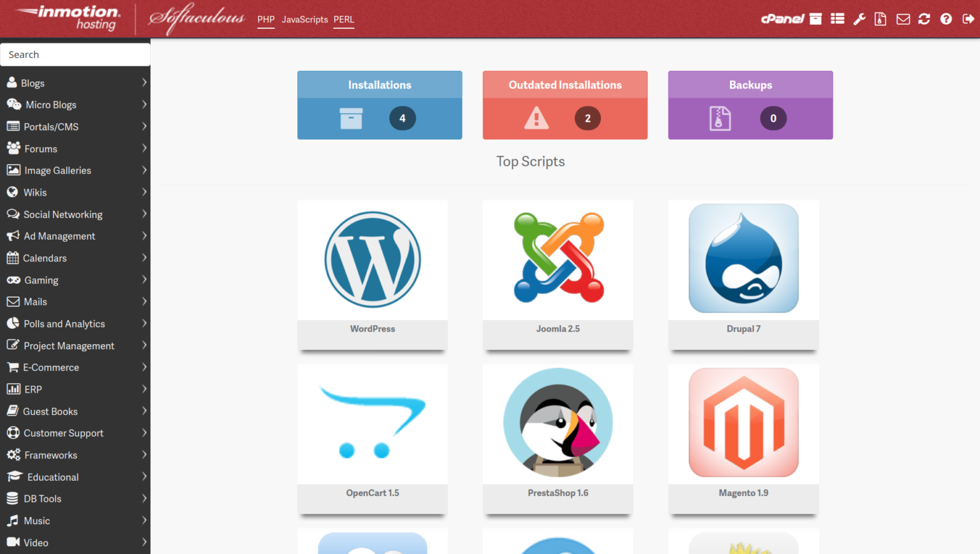Open the All Installations list icon
Screen dimensions: 980x554
[x=837, y=18]
